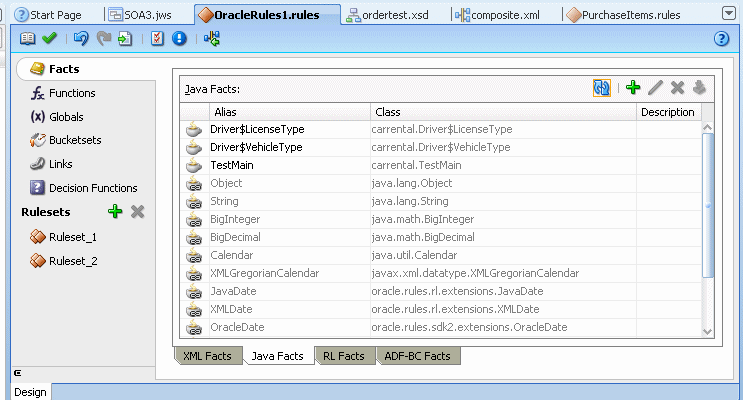Switch to the Start Page tab
Screen dimensions: 743x400
pyautogui.click(x=48, y=15)
